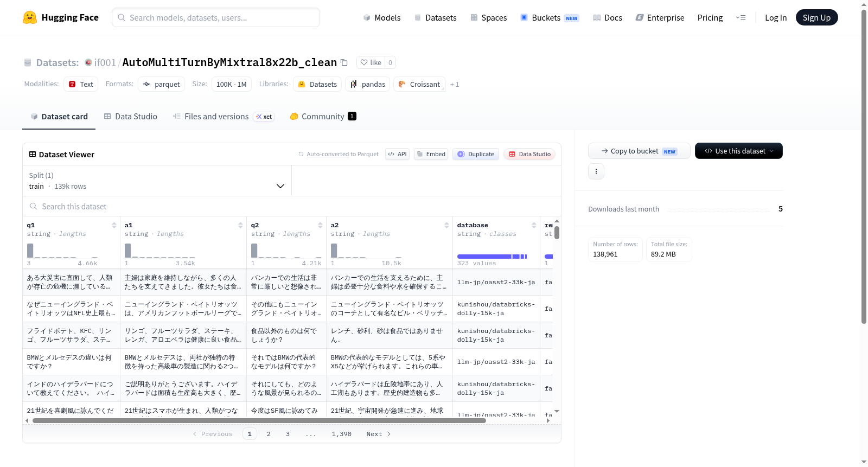868x467 pixels.
Task: Open Data Studio from viewer toolbar
Action: coord(529,154)
